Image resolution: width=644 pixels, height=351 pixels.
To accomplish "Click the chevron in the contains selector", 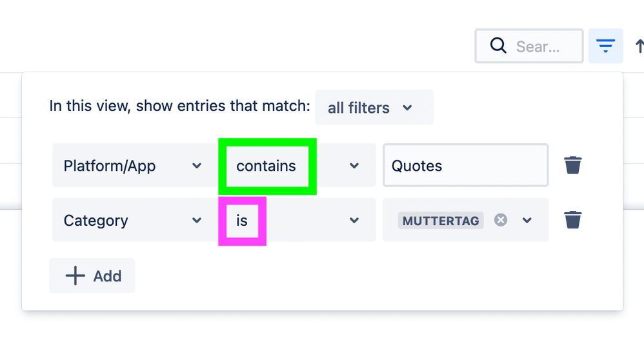I will pos(354,166).
